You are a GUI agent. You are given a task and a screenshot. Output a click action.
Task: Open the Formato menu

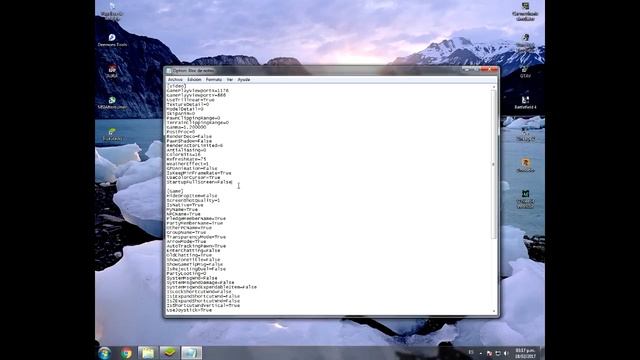[x=213, y=80]
